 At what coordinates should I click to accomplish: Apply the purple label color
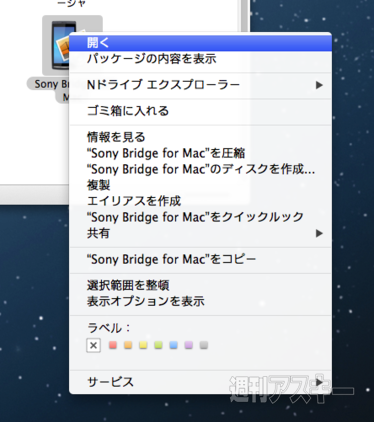189,345
